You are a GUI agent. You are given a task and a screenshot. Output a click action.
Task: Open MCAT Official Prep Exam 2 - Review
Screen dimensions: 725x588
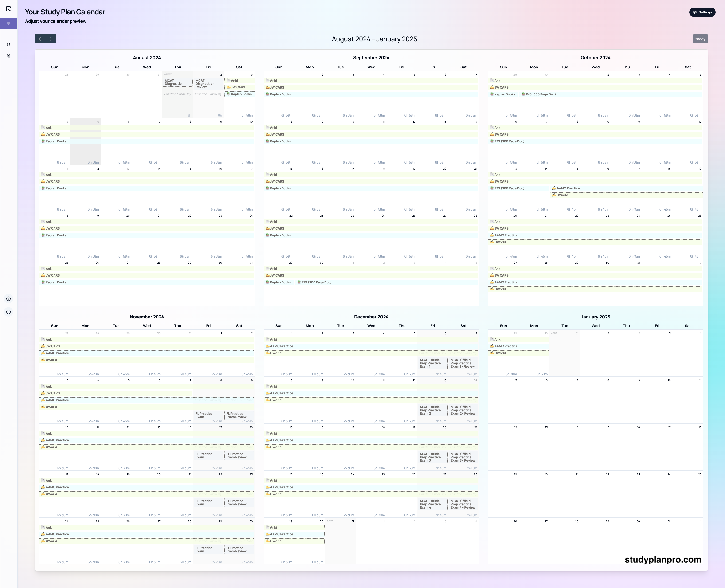click(464, 410)
